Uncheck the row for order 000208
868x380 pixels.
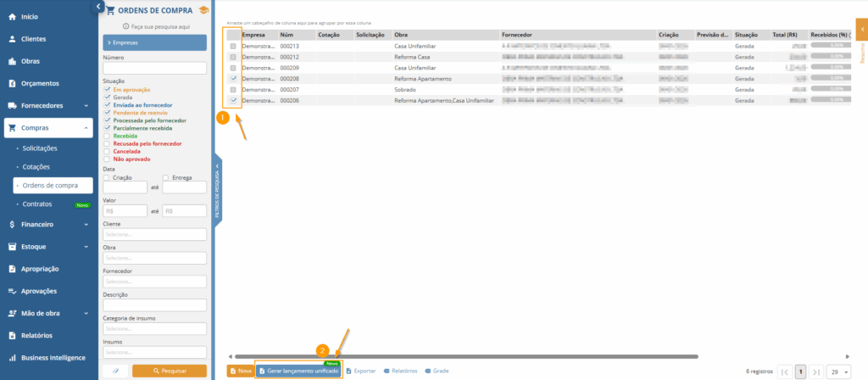[x=233, y=78]
